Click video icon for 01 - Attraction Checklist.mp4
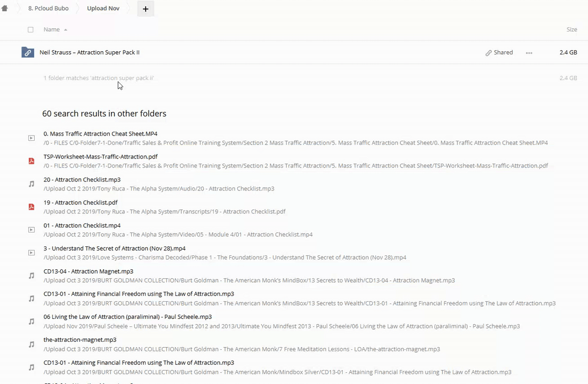The width and height of the screenshot is (588, 384). coord(31,230)
